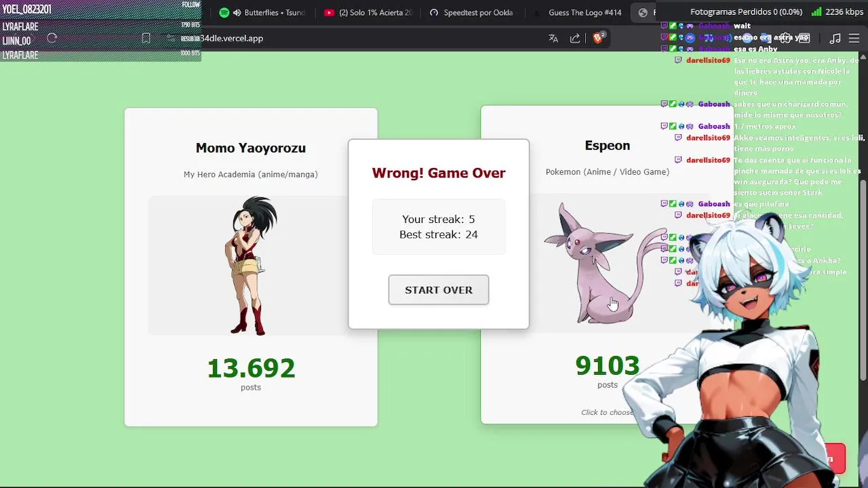Click the page reload icon
868x488 pixels.
52,39
